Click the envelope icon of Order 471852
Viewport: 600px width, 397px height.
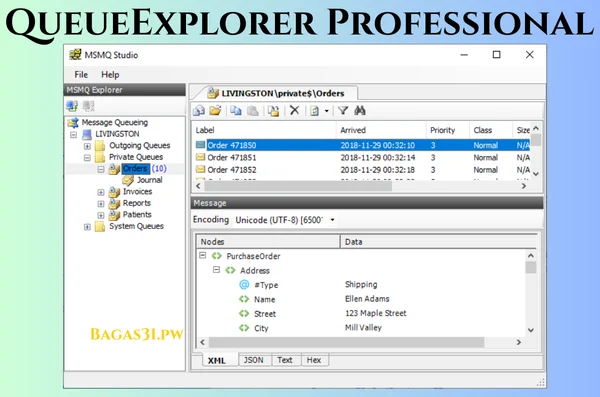pos(201,169)
